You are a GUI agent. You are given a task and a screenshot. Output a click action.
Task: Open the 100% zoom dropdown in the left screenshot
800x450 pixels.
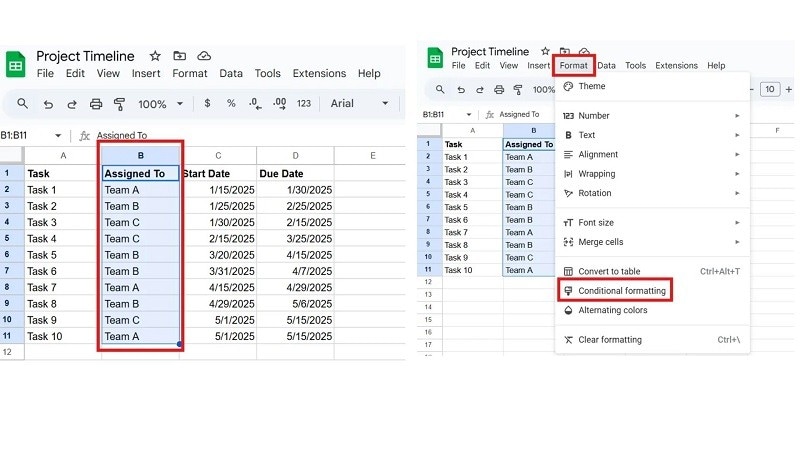pos(160,104)
